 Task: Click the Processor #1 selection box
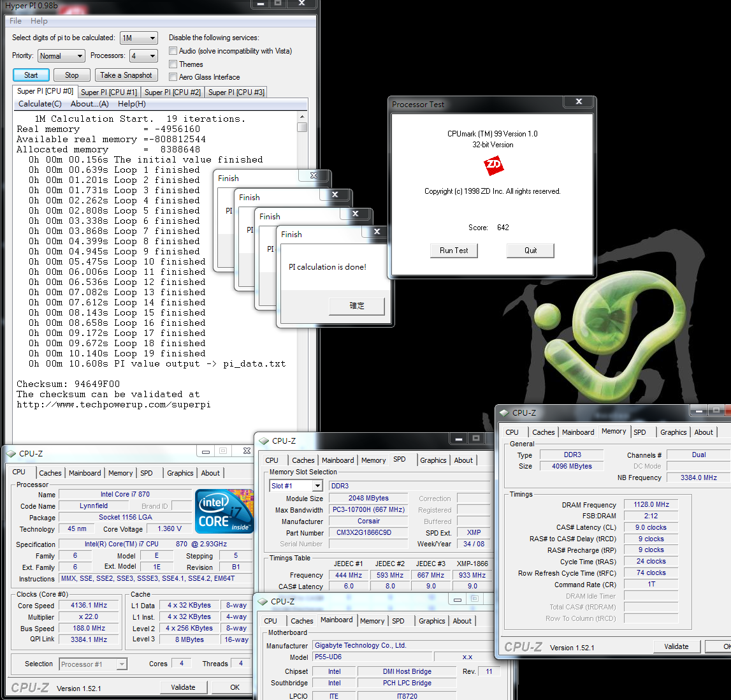93,664
